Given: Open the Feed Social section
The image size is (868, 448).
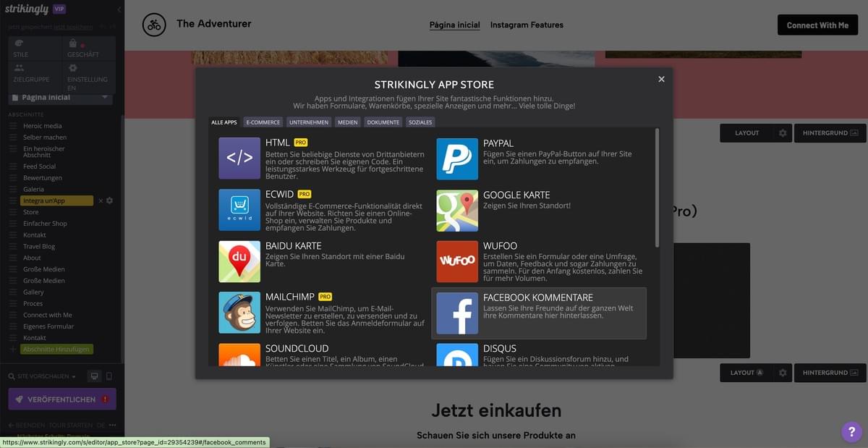Looking at the screenshot, I should [x=39, y=166].
